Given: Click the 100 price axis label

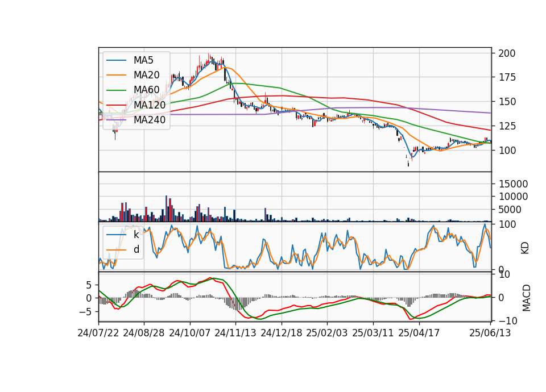Looking at the screenshot, I should coord(507,150).
